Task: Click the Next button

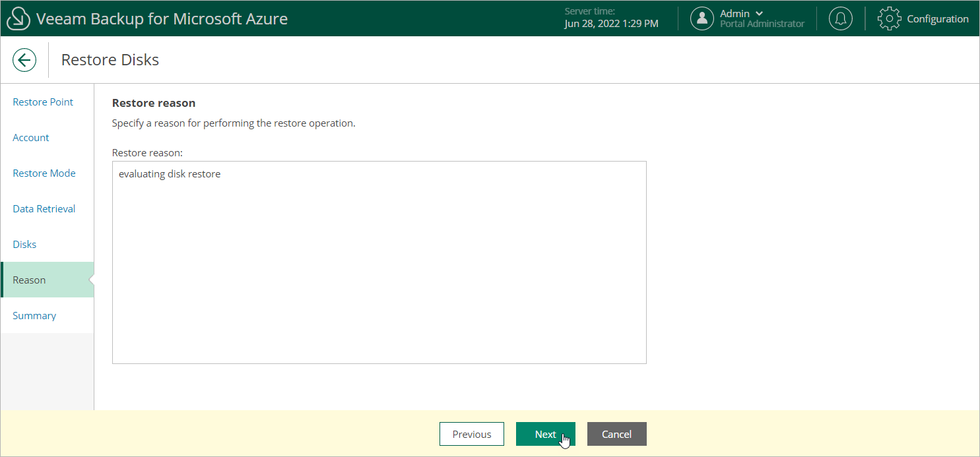Action: (546, 434)
